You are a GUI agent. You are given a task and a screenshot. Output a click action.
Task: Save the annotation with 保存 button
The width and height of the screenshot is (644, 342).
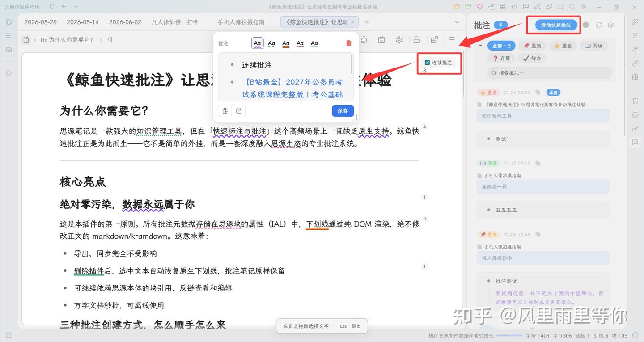(x=343, y=111)
